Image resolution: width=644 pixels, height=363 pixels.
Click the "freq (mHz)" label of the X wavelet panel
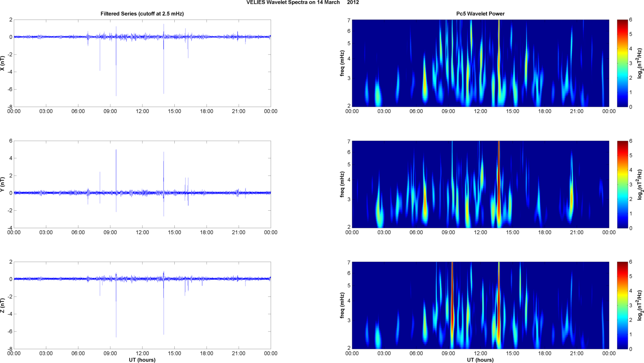click(342, 63)
